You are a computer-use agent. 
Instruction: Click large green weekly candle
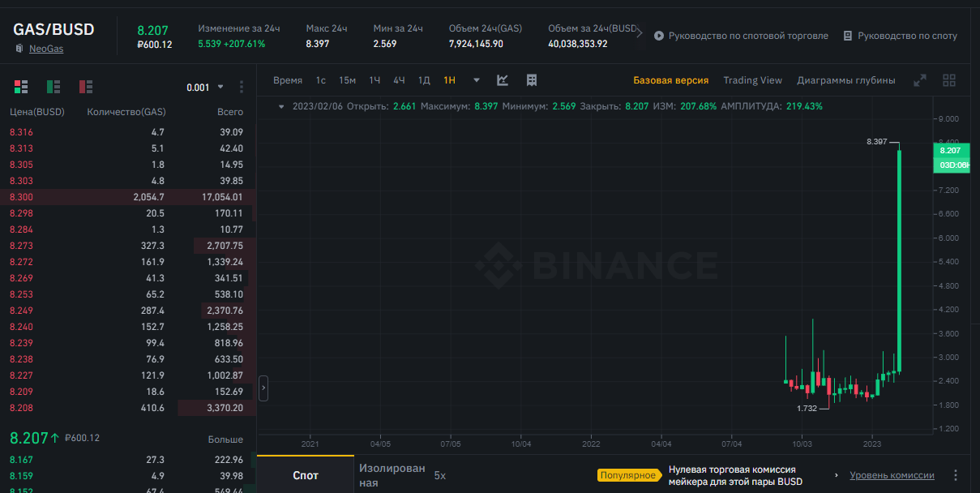click(900, 261)
